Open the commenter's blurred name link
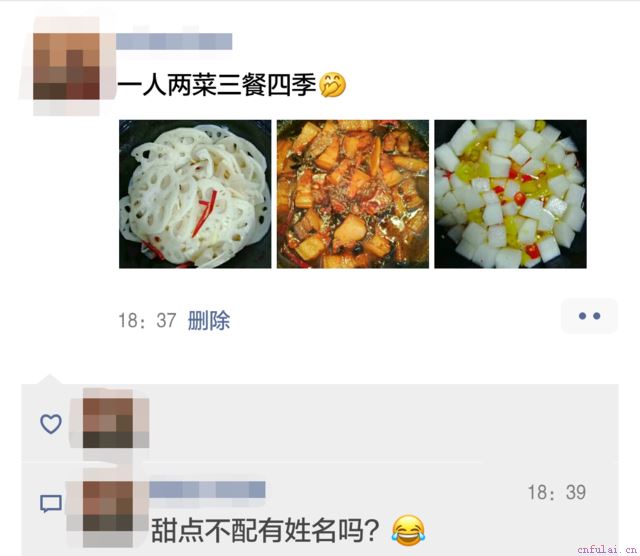This screenshot has width=640, height=556. pos(207,489)
